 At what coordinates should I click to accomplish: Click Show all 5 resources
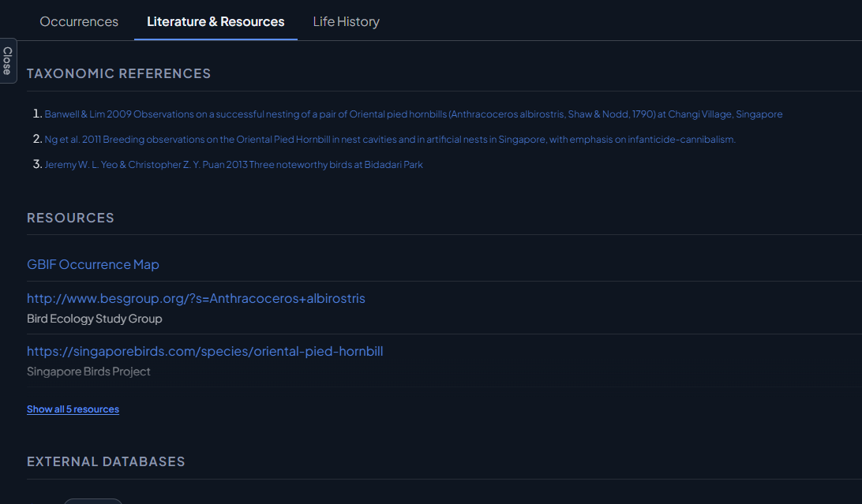point(73,409)
